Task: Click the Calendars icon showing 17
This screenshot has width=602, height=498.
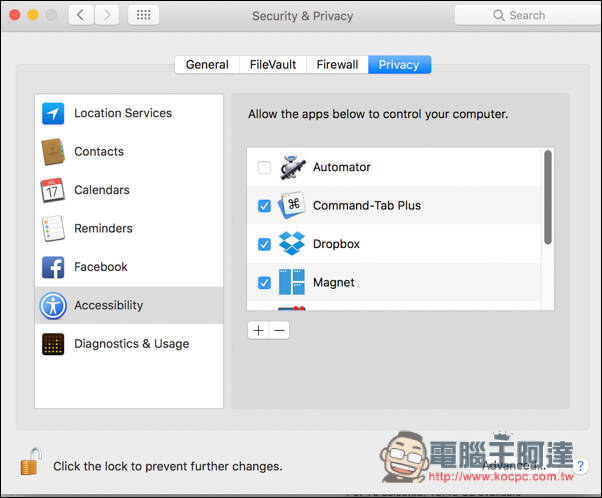Action: (53, 190)
